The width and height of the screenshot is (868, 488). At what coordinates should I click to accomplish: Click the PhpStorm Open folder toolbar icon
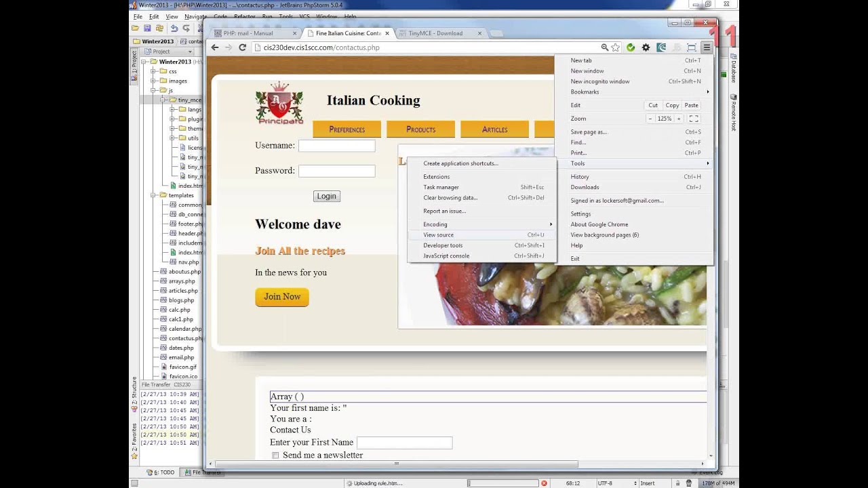coord(136,28)
